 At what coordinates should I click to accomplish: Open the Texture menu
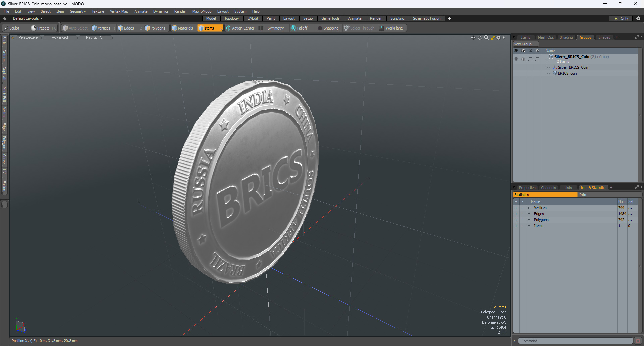(98, 11)
